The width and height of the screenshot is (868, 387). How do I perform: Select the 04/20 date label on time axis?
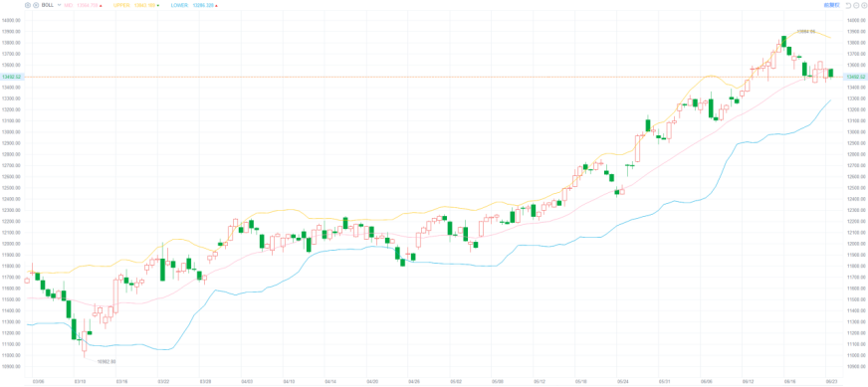pos(372,381)
